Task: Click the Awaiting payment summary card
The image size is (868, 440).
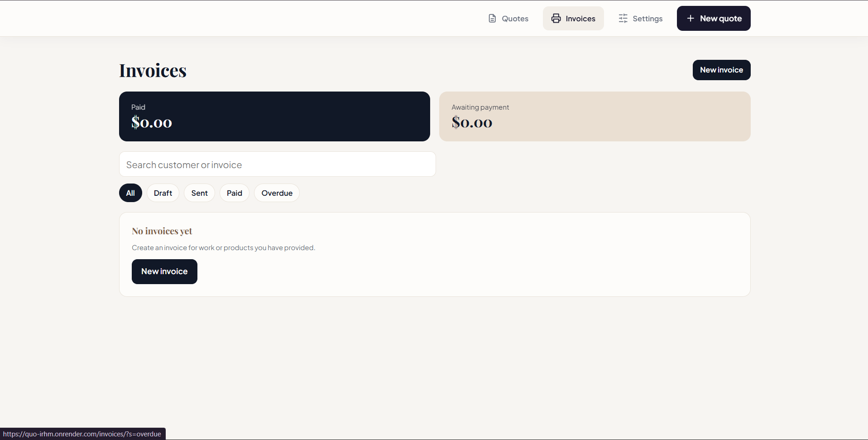Action: tap(595, 116)
